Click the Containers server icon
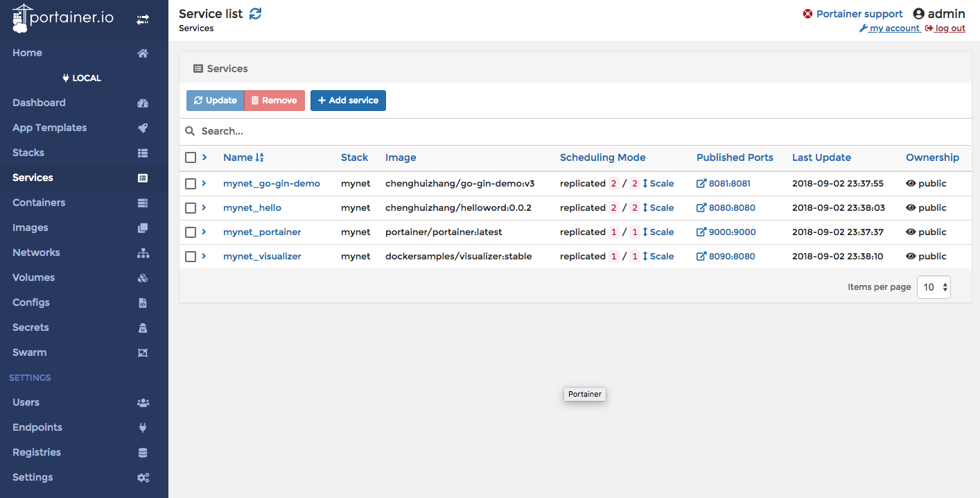Viewport: 980px width, 498px height. pyautogui.click(x=143, y=203)
